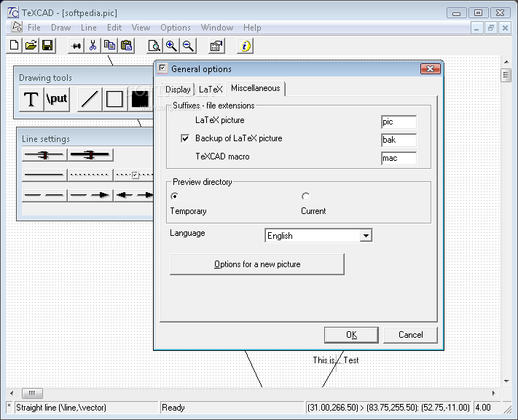Toggle Backup of LaTeX picture checkbox
Viewport: 518px width, 420px height.
pos(185,138)
